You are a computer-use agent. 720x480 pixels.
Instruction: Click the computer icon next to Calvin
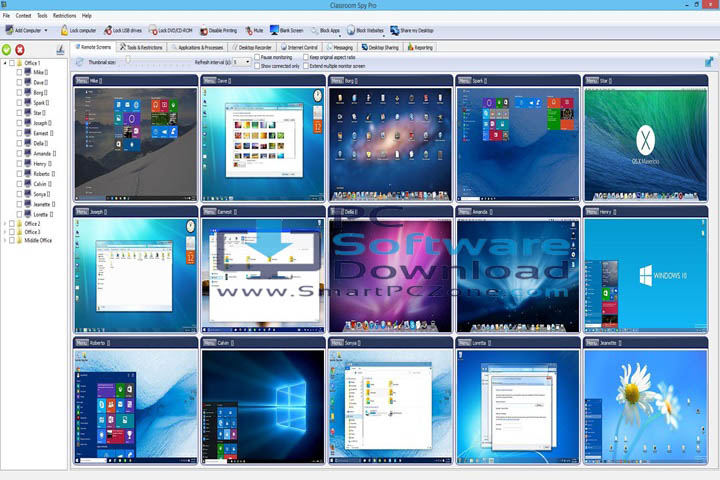[x=28, y=184]
